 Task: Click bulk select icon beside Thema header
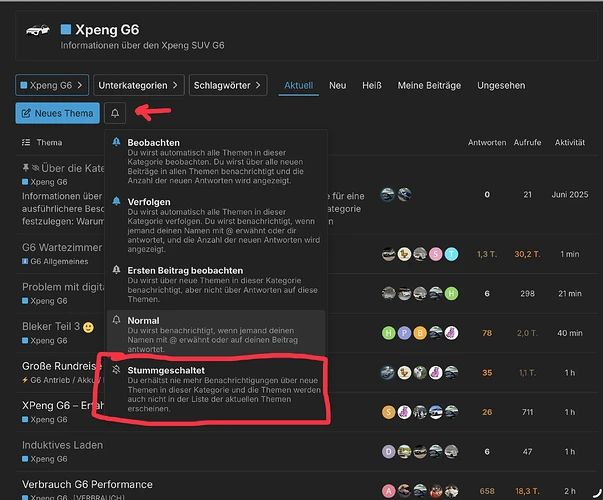[x=26, y=143]
